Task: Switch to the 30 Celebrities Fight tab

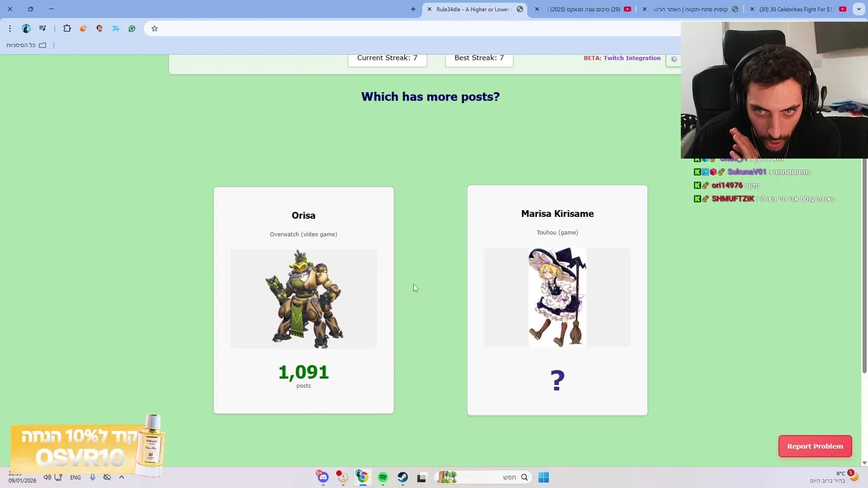Action: (x=797, y=9)
